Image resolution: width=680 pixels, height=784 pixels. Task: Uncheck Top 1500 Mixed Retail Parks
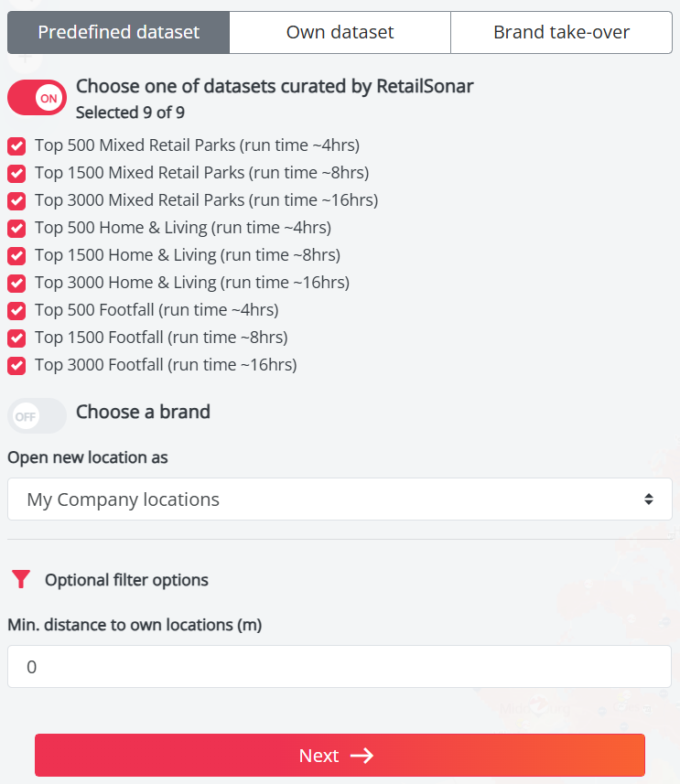click(x=16, y=173)
